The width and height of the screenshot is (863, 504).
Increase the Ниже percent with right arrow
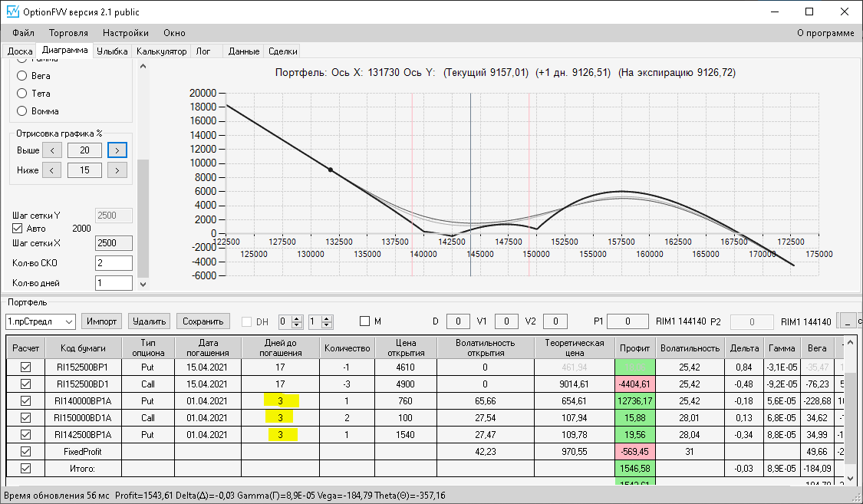click(x=117, y=170)
